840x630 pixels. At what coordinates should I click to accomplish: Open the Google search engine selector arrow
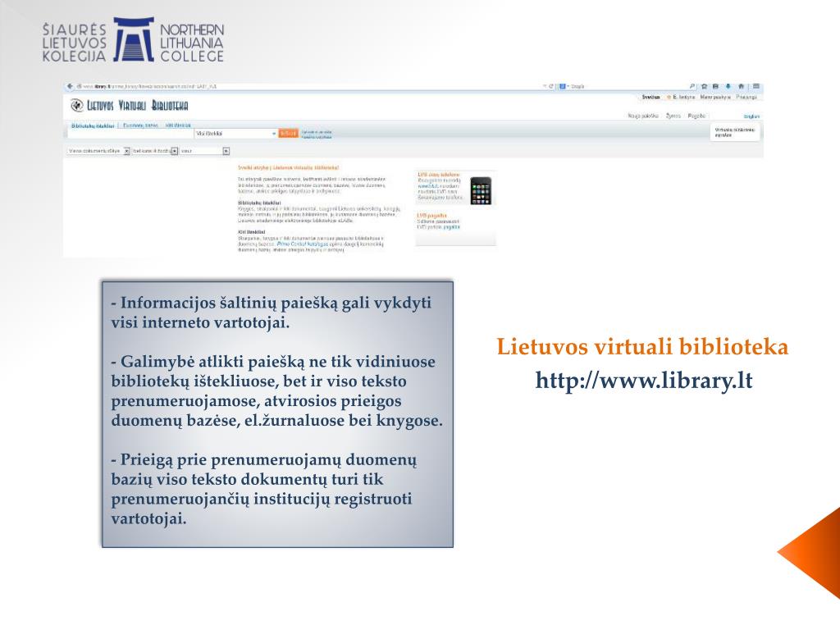pyautogui.click(x=568, y=86)
